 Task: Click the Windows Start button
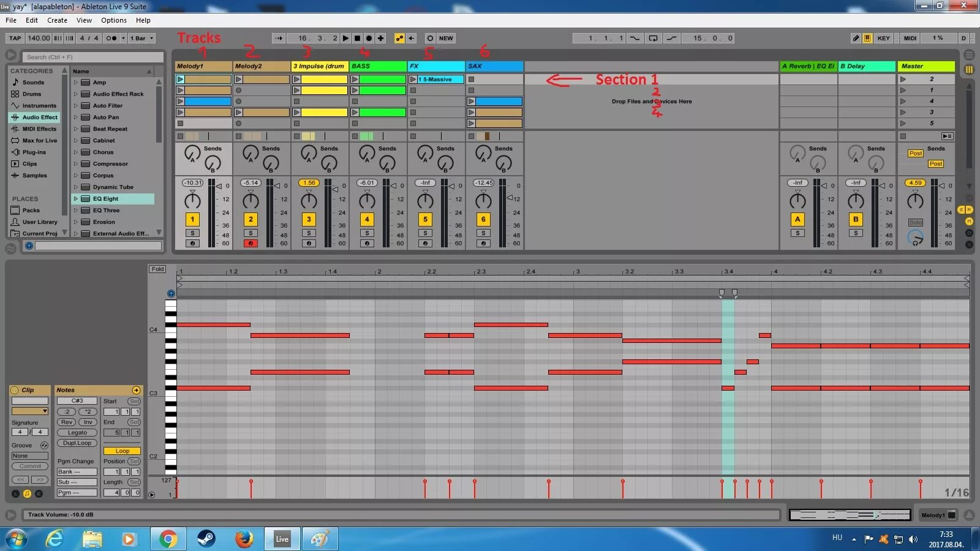pyautogui.click(x=17, y=539)
